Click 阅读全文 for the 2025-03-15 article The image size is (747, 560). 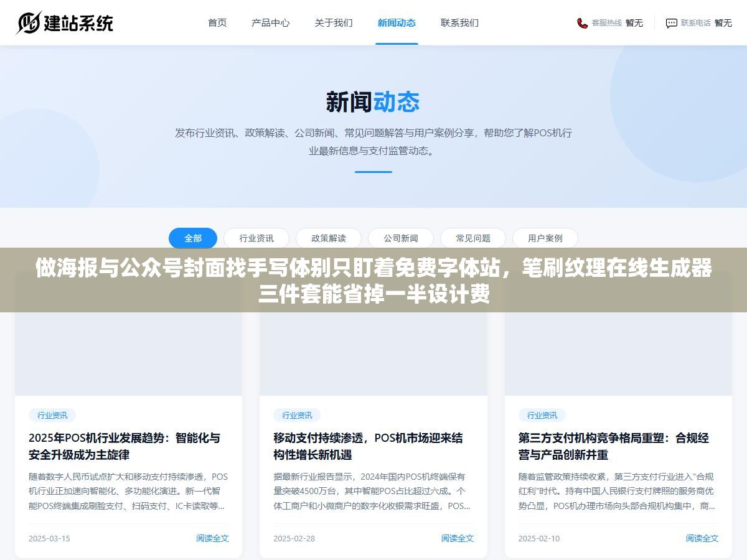click(x=212, y=538)
